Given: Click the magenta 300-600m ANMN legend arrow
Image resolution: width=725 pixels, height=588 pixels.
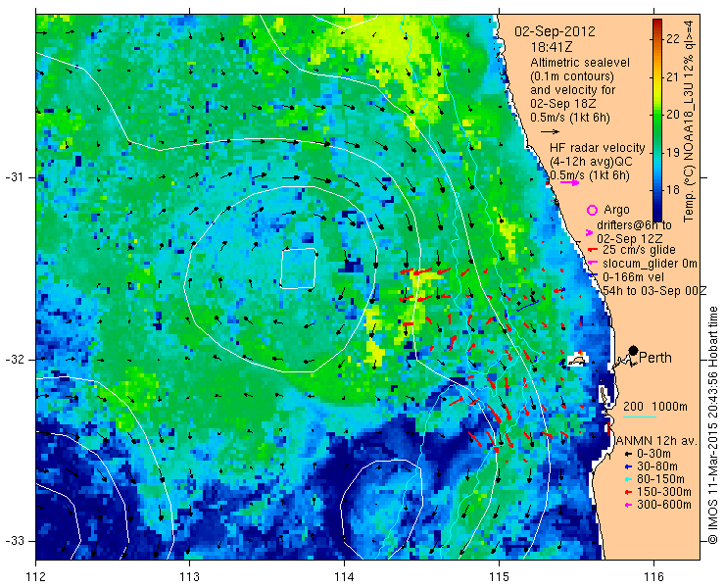Looking at the screenshot, I should 628,505.
